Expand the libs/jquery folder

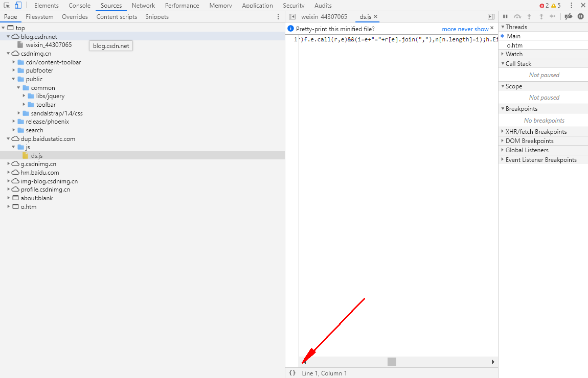(x=24, y=96)
